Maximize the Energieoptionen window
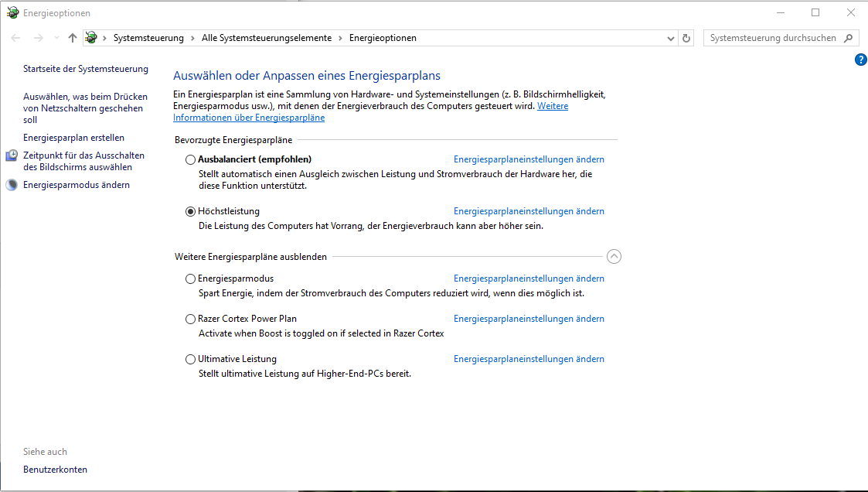The width and height of the screenshot is (868, 492). click(815, 12)
